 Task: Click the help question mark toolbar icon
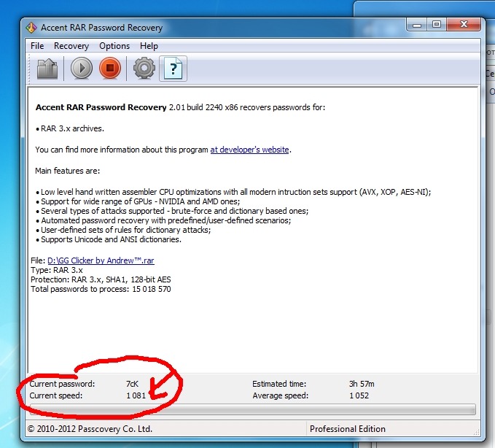coord(174,69)
